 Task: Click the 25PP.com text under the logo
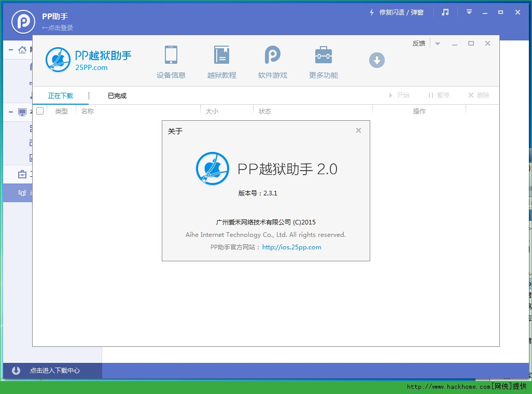[91, 67]
